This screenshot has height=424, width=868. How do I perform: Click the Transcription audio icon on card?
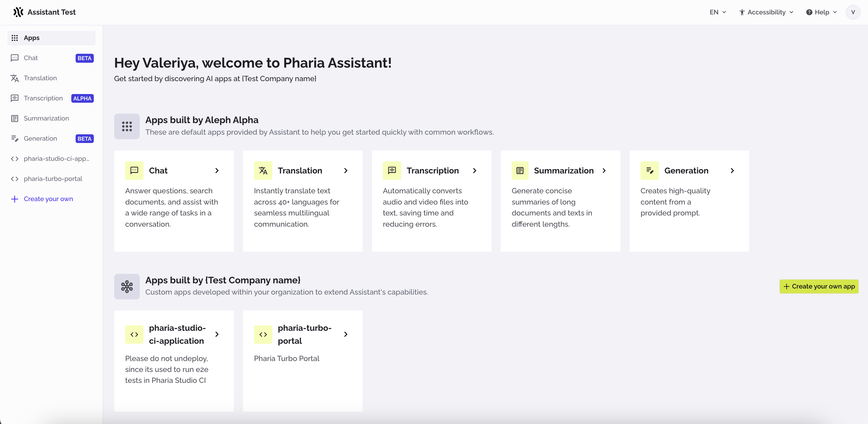click(392, 171)
